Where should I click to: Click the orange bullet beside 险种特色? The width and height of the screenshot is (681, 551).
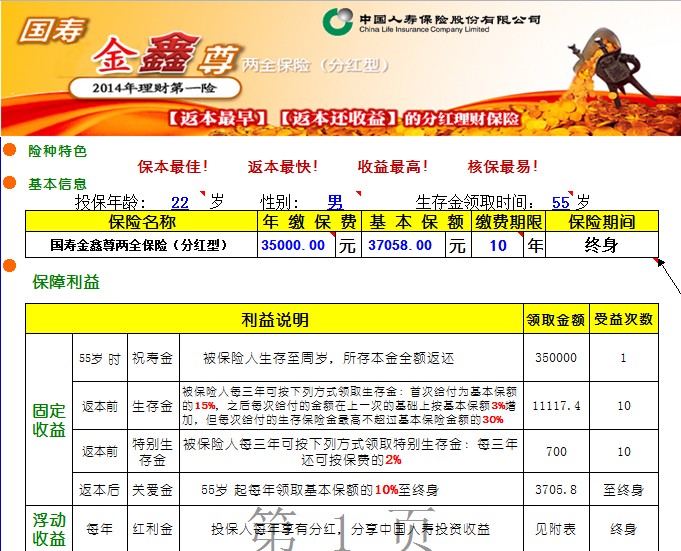coord(10,150)
